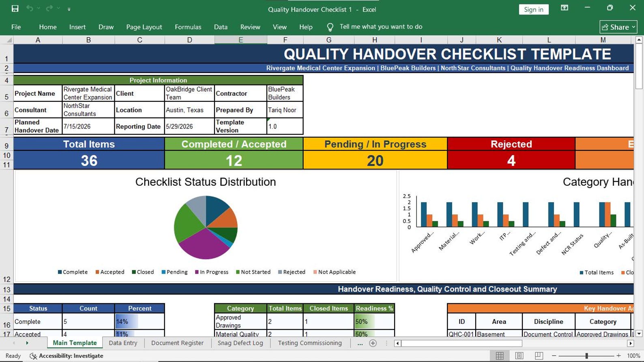Select column E header
The height and width of the screenshot is (362, 644).
[x=240, y=40]
